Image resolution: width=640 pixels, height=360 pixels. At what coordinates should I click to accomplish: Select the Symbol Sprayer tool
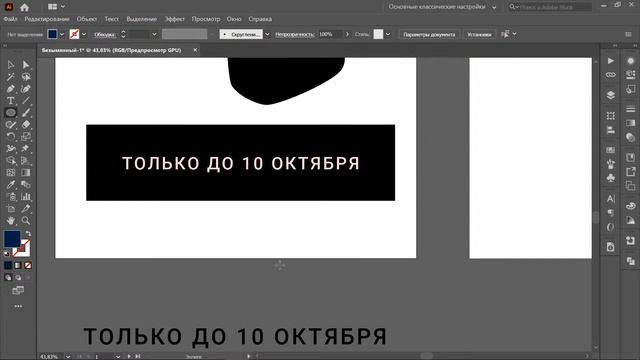point(11,197)
